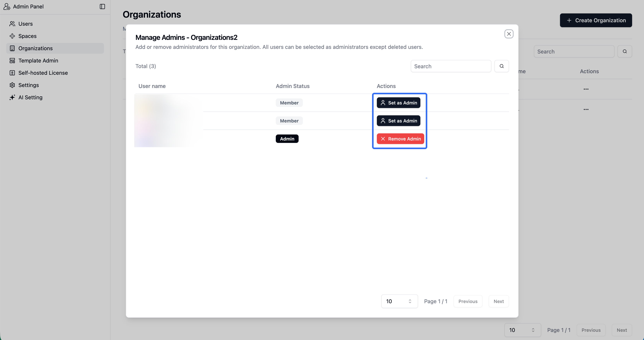644x340 pixels.
Task: Open background page-size dropdown showing 10
Action: pos(522,330)
